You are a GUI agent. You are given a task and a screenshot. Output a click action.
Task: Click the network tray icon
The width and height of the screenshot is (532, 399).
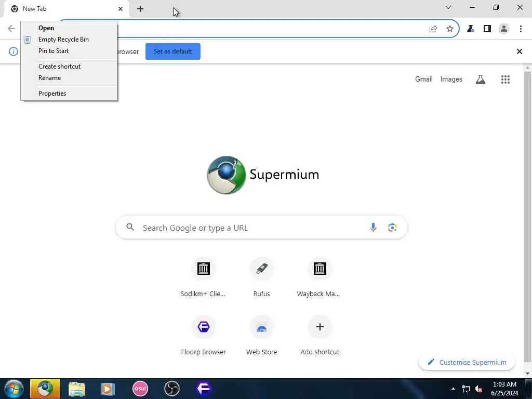(466, 389)
